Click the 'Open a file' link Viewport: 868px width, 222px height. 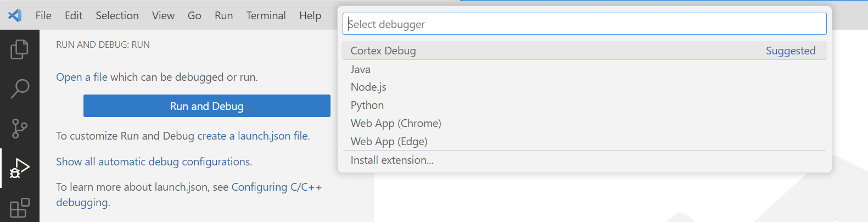tap(82, 77)
